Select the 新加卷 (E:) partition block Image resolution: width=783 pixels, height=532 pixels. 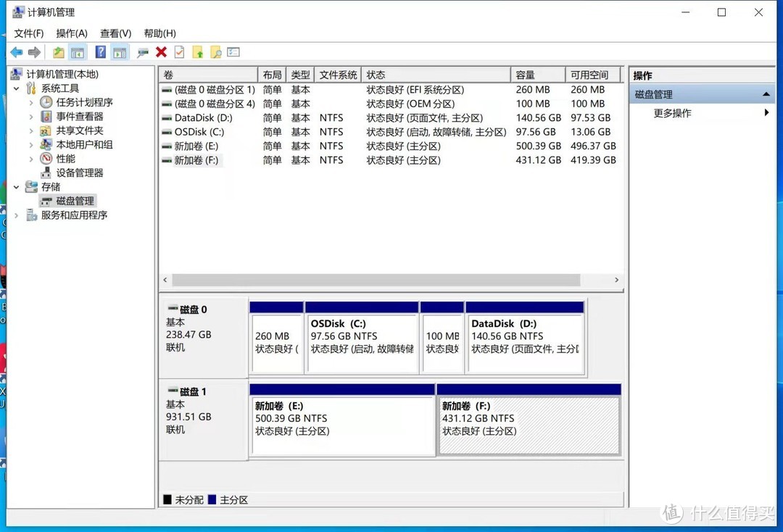click(x=341, y=420)
